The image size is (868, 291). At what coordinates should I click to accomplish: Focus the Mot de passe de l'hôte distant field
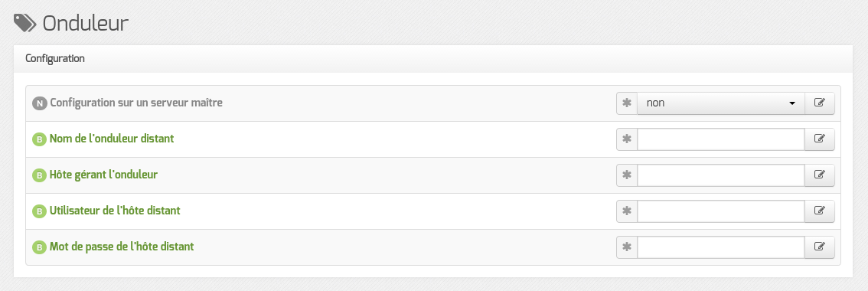pyautogui.click(x=721, y=247)
